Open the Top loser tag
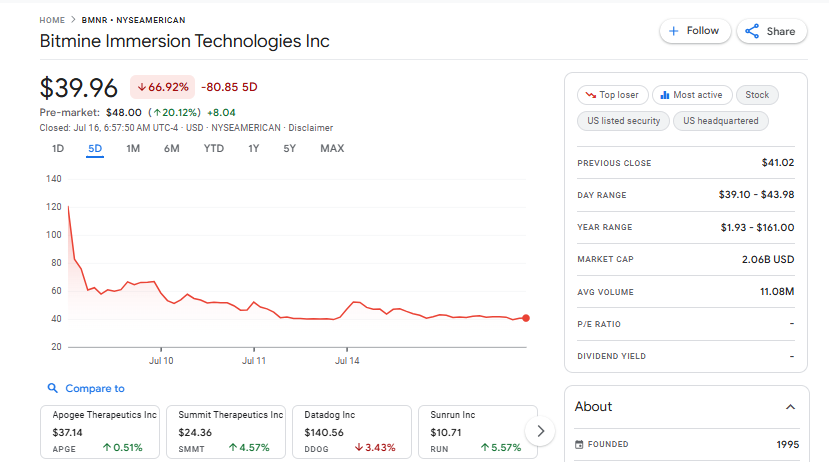This screenshot has height=462, width=829. coord(613,95)
